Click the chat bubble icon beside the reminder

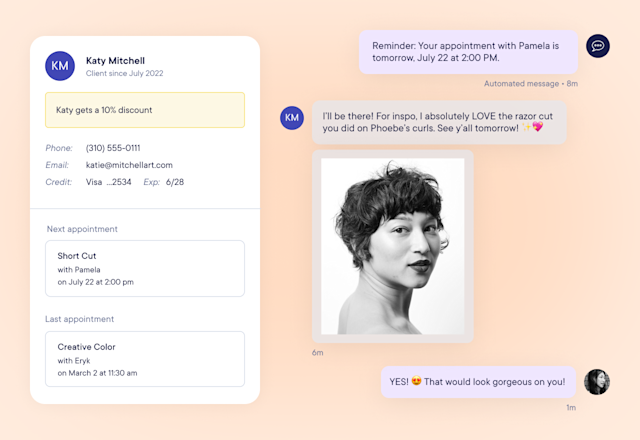coord(598,46)
